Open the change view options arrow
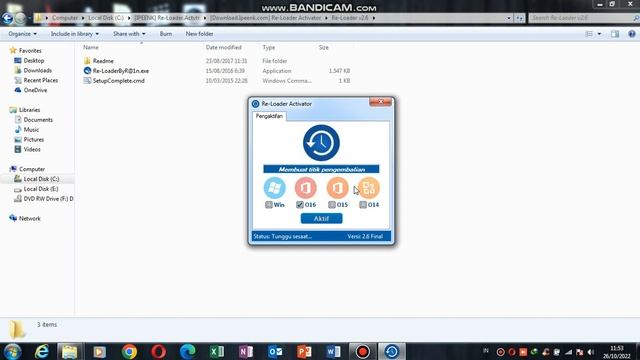Viewport: 640px width, 360px height. point(599,34)
